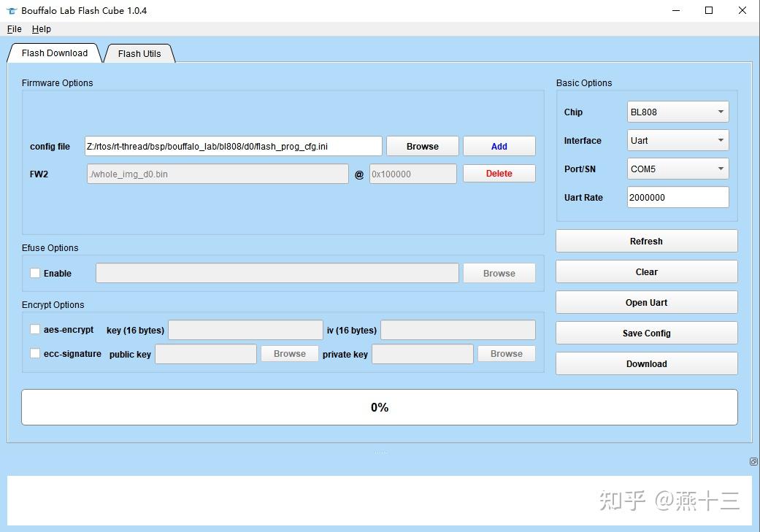Start the firmware Download
The image size is (760, 532).
645,363
